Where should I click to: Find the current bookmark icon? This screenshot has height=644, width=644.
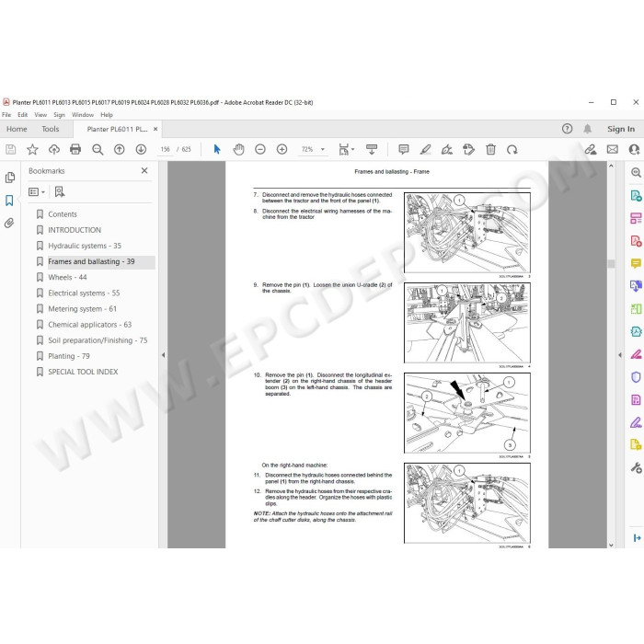coord(60,191)
